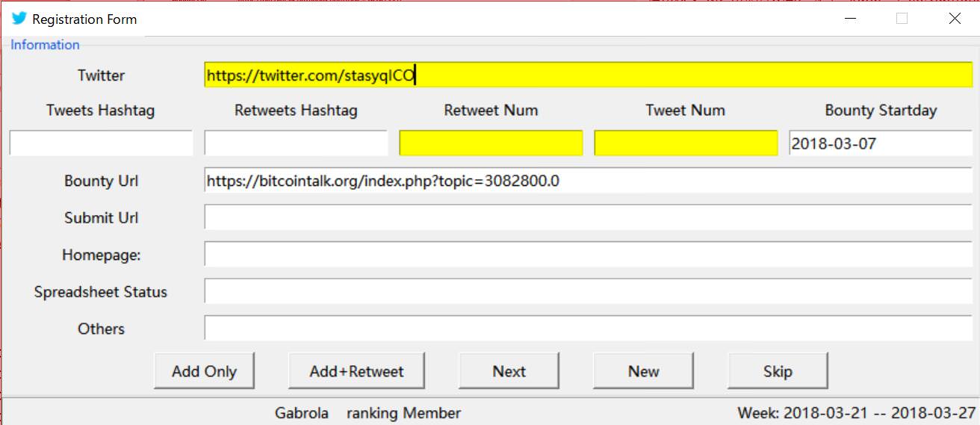The width and height of the screenshot is (980, 425).
Task: Focus the Retweets Hashtag text box
Action: click(x=296, y=143)
